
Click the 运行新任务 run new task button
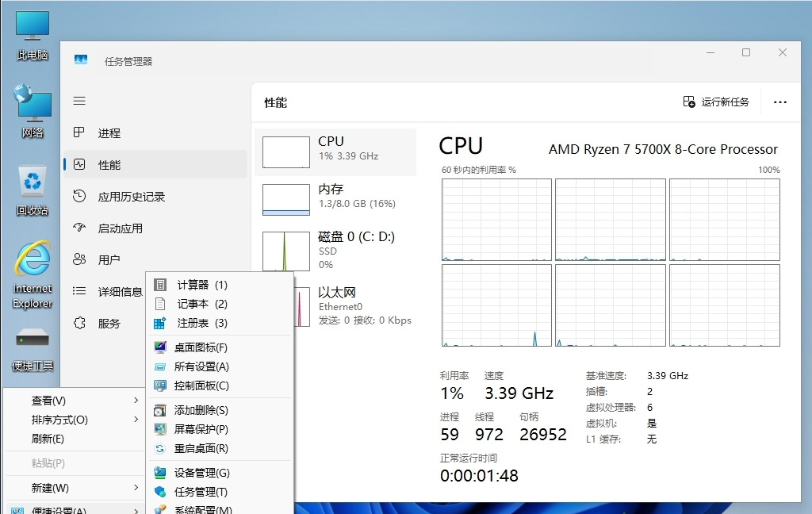coord(716,102)
